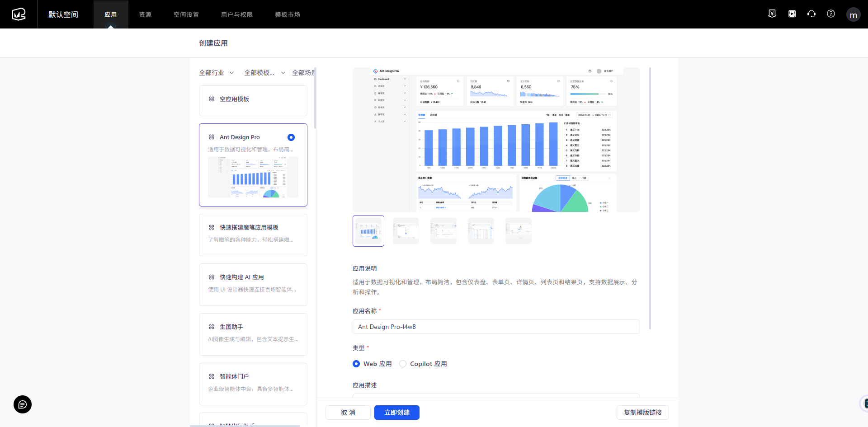Open the 全部场景 scene filter

pyautogui.click(x=303, y=73)
